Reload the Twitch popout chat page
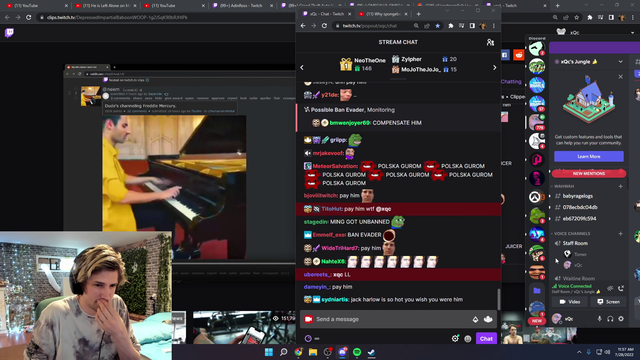The height and width of the screenshot is (360, 640). point(324,26)
